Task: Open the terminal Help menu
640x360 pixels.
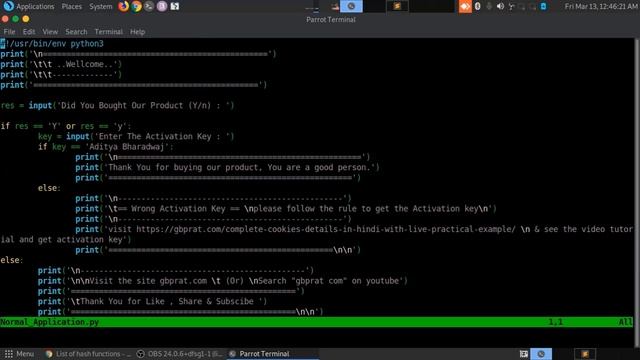Action: 138,31
